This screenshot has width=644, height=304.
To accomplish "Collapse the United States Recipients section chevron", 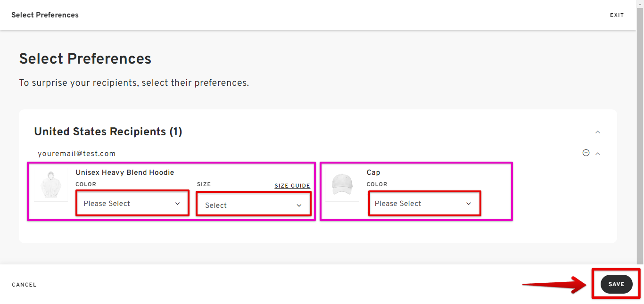I will 598,132.
